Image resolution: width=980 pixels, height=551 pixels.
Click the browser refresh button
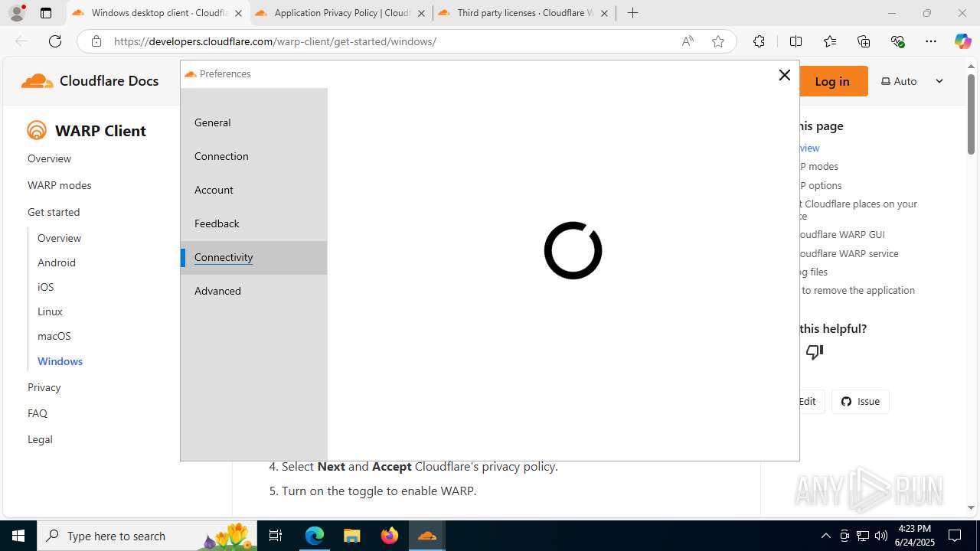(x=55, y=41)
